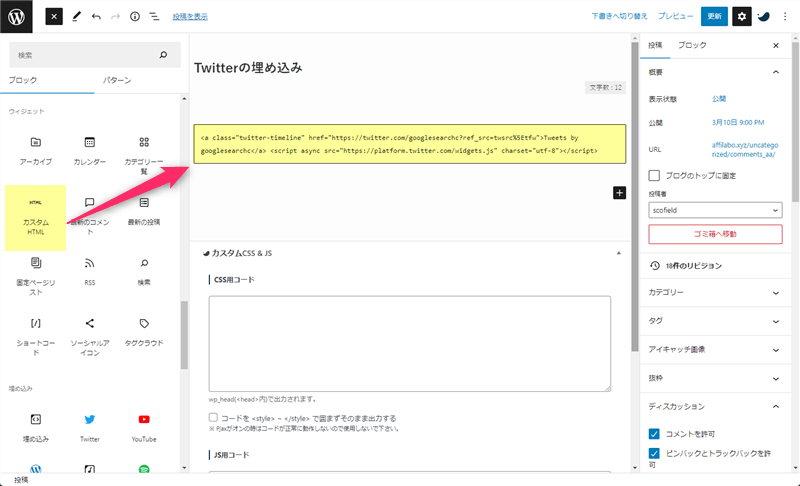Switch to the ブロック tab in inserter
Viewport: 800px width, 486px height.
click(23, 80)
